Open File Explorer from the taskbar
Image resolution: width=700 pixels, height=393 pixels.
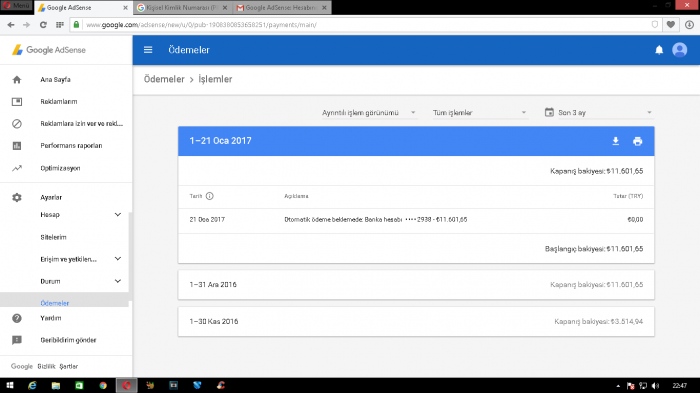56,385
